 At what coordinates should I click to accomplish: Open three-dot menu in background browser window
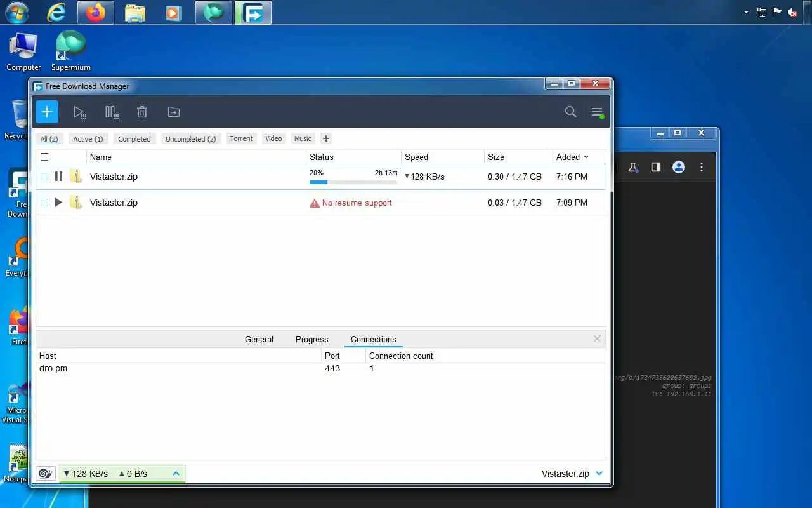(702, 167)
